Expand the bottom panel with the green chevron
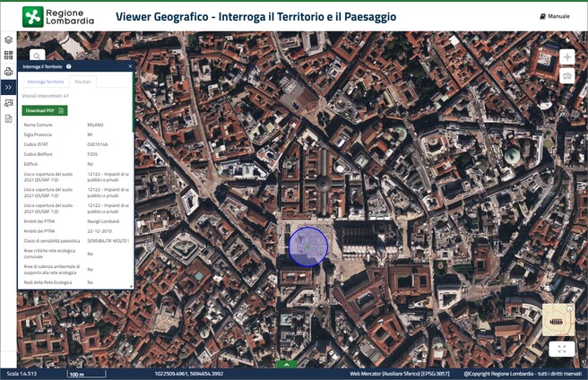Viewport: 588px width, 380px height. coord(287,364)
